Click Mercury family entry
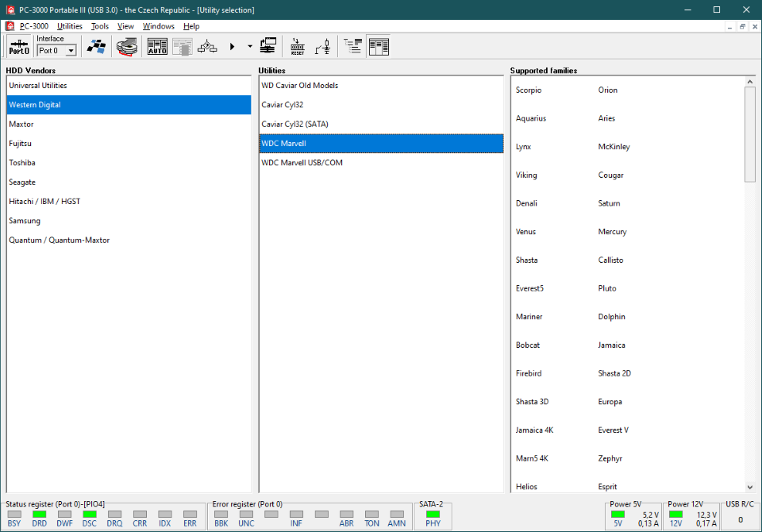The width and height of the screenshot is (762, 532). click(612, 232)
